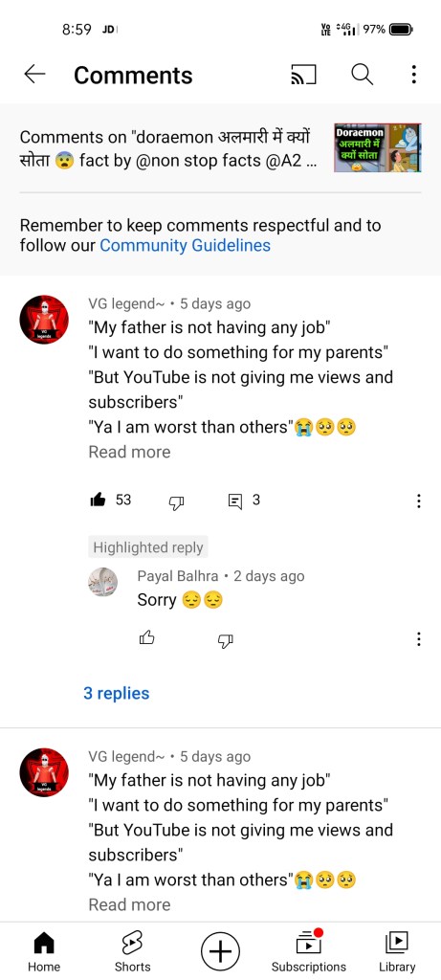The height and width of the screenshot is (980, 441).
Task: Dislike Payal Balhra's 'Sorry' reply
Action: point(226,639)
